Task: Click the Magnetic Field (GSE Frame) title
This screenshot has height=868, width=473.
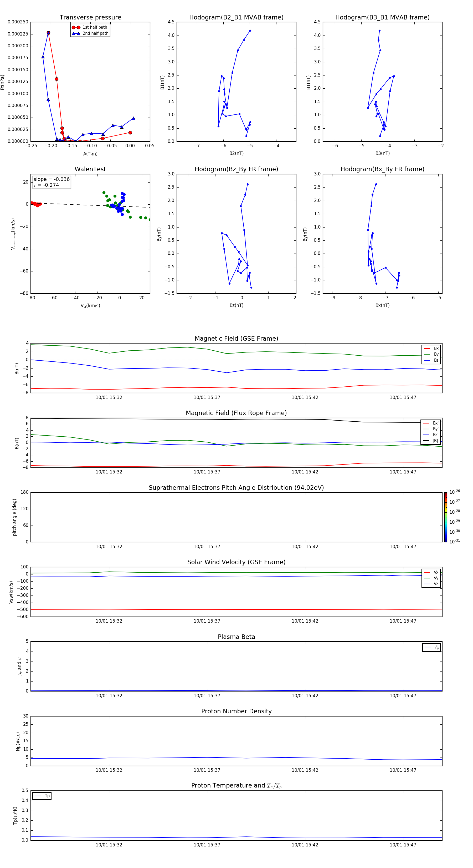Action: pos(236,339)
